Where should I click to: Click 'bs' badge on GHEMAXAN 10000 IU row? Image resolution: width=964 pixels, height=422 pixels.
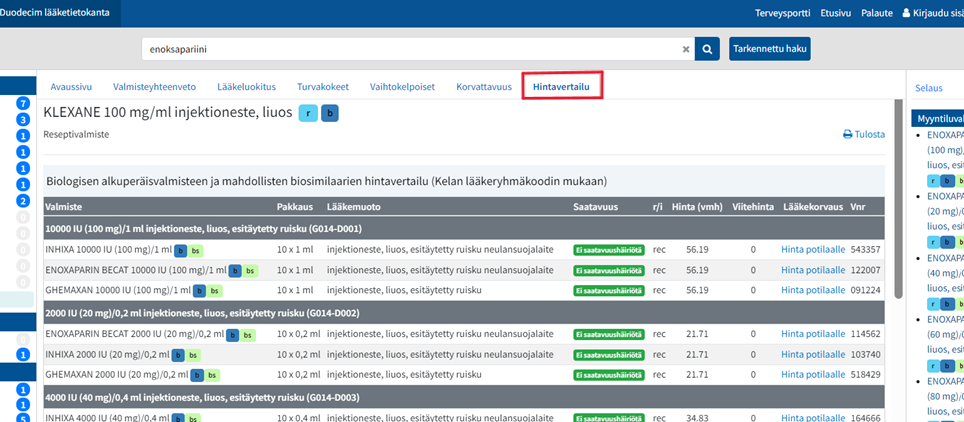tap(215, 290)
